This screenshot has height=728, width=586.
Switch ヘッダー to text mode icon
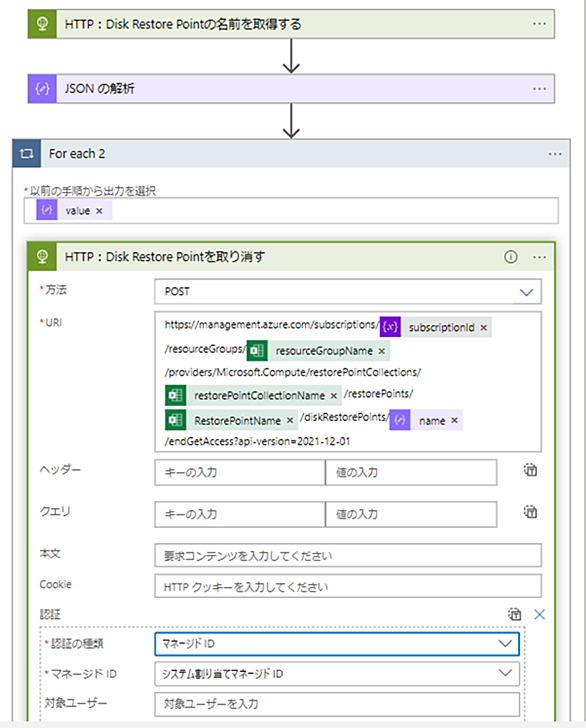click(530, 470)
